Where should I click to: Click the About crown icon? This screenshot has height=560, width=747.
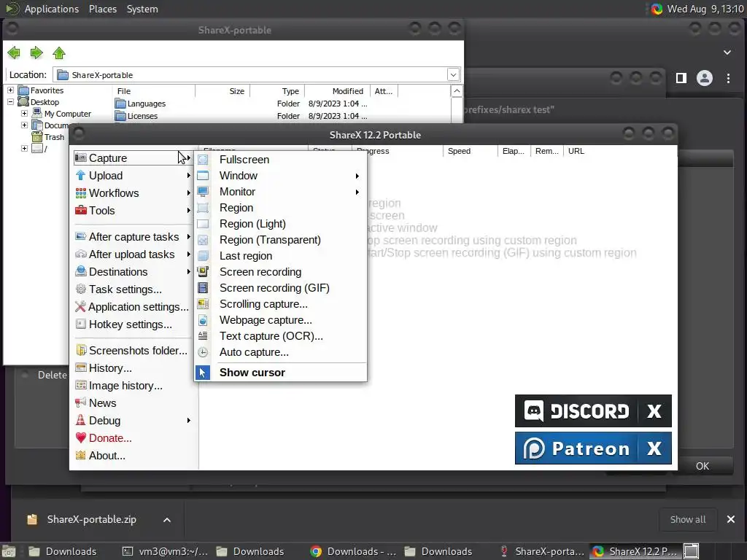(x=81, y=455)
